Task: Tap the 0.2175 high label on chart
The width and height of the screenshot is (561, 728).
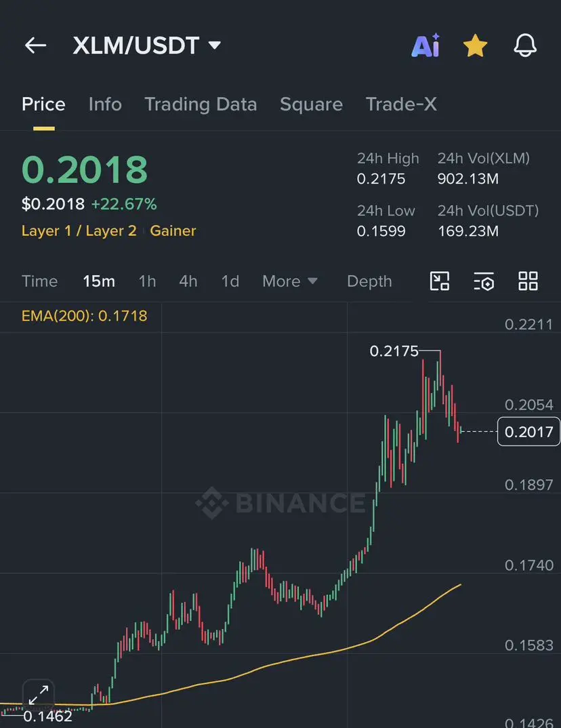Action: click(394, 351)
